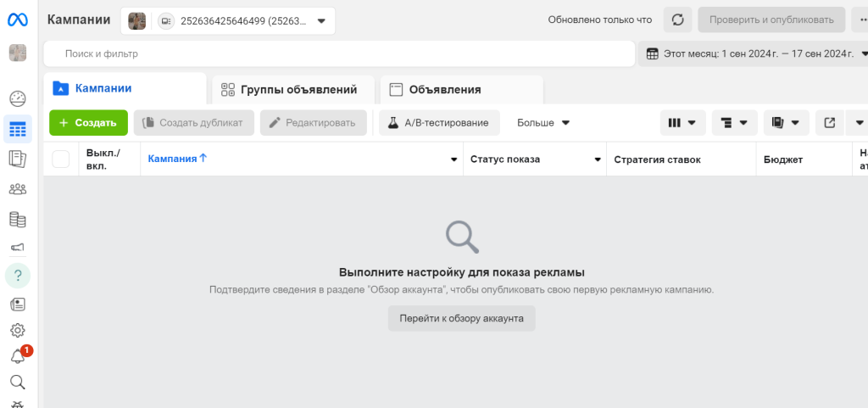
Task: Open the notifications bell with badge
Action: click(x=19, y=355)
